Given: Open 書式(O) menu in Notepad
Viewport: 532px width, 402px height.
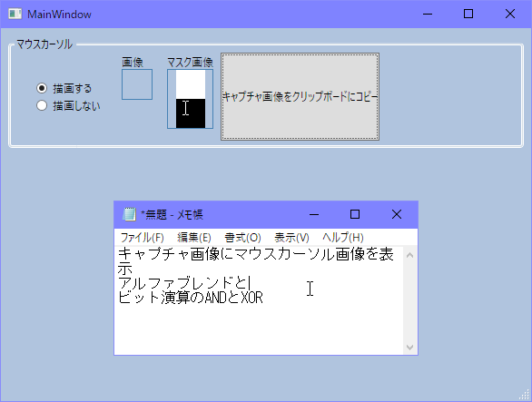Looking at the screenshot, I should 242,238.
